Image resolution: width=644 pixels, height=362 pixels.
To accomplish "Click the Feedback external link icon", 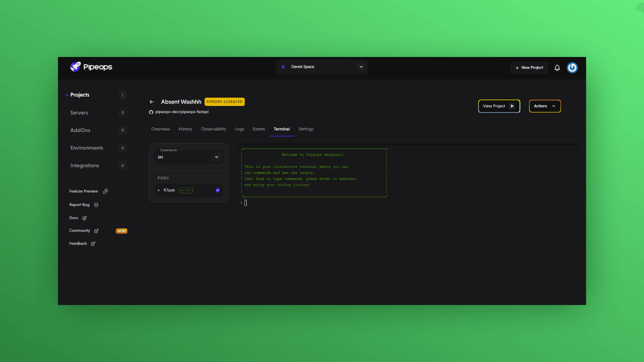I will point(93,244).
